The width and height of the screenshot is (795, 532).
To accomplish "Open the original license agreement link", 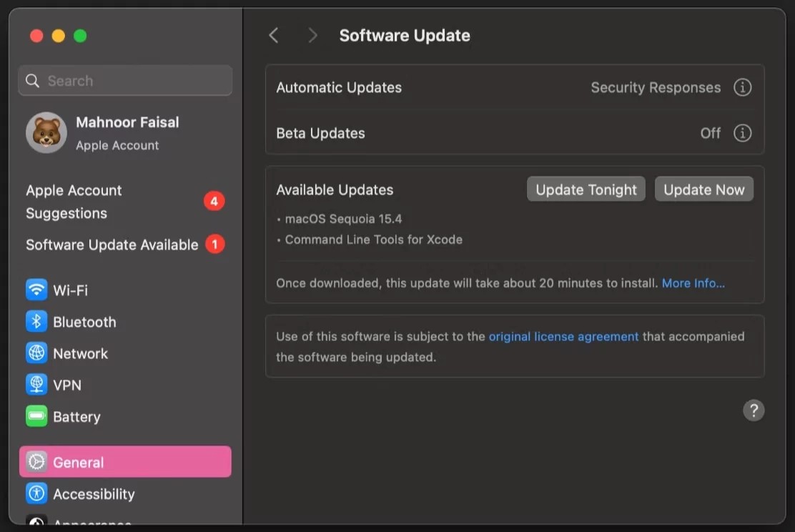I will point(563,336).
